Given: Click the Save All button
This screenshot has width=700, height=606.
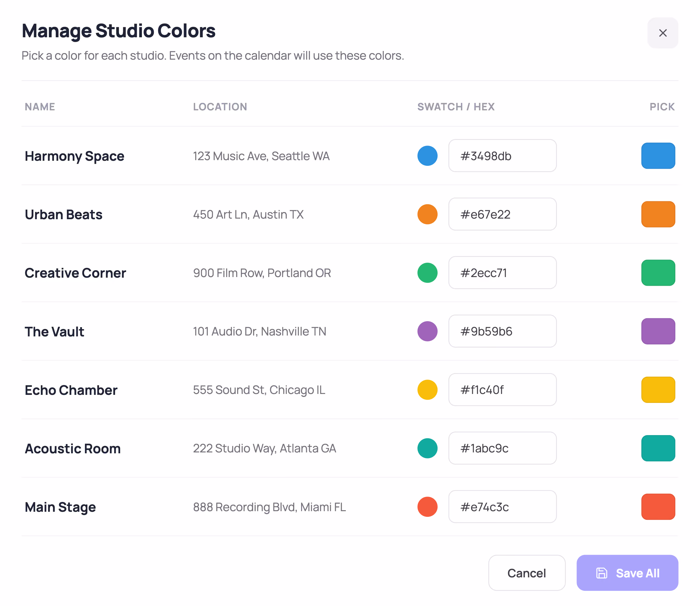Looking at the screenshot, I should [627, 573].
